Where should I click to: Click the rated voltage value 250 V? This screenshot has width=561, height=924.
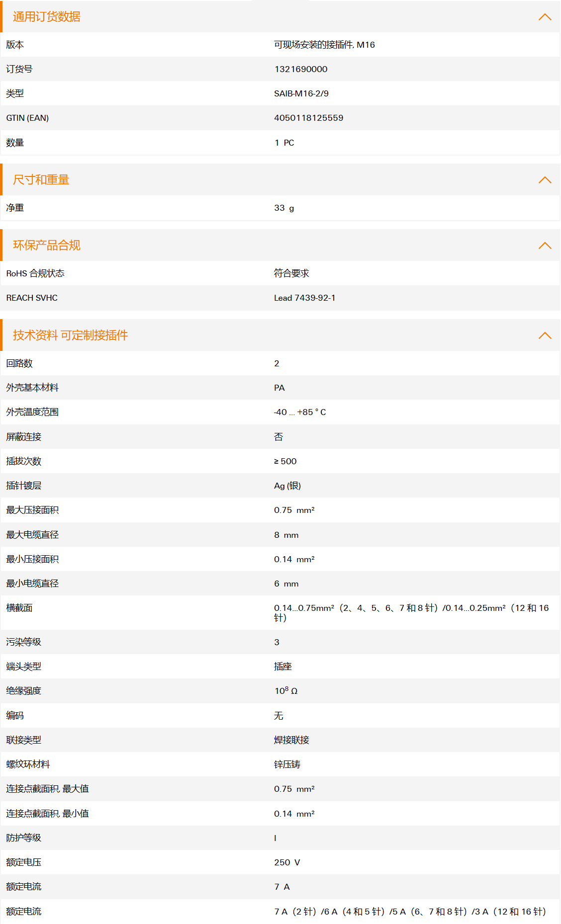coord(287,862)
